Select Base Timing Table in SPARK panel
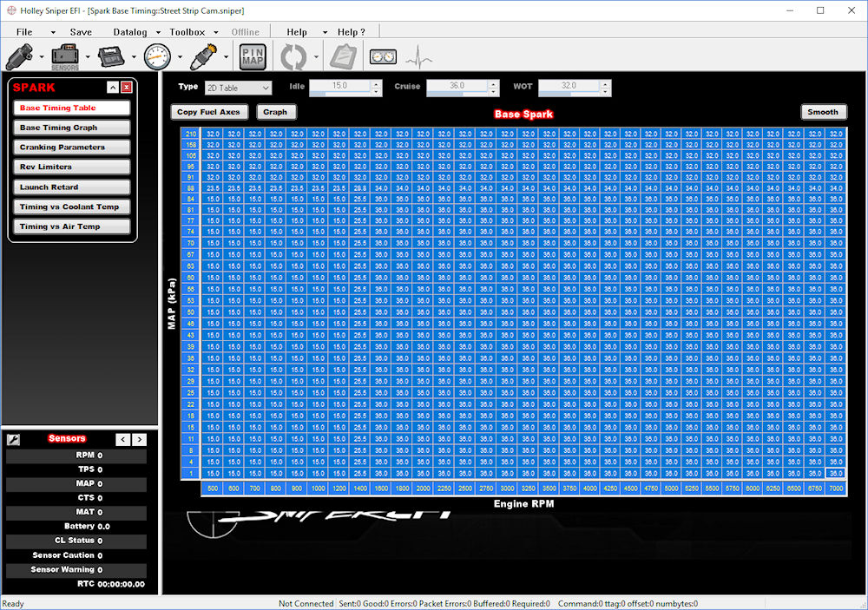 pyautogui.click(x=72, y=108)
